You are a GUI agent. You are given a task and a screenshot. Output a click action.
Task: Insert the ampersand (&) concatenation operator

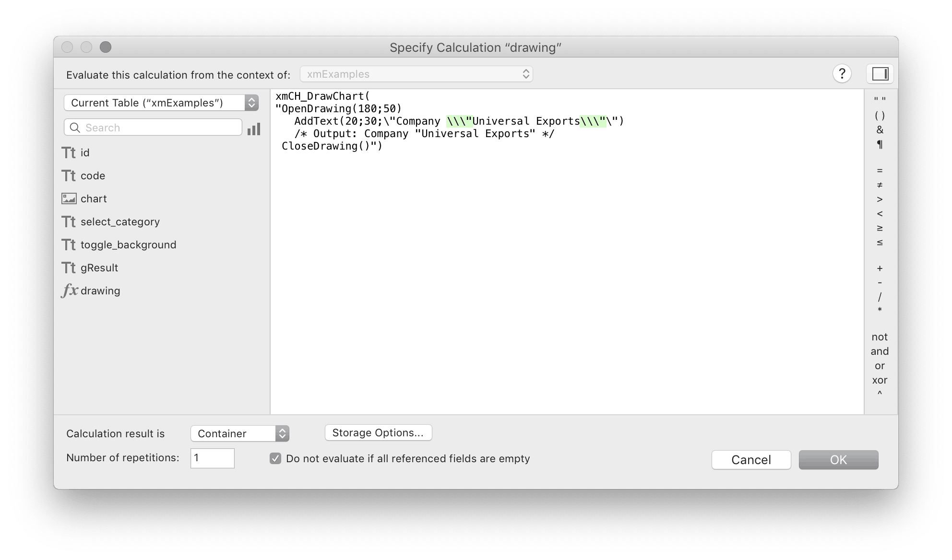(x=880, y=129)
